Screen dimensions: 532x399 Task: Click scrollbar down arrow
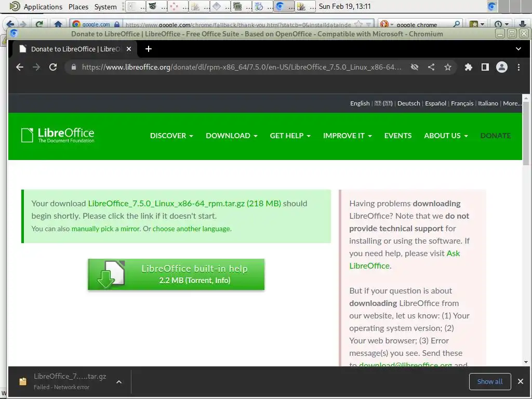[526, 362]
